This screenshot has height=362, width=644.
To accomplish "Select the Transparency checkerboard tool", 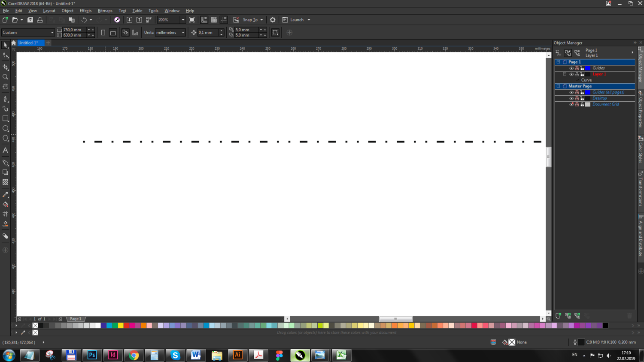I will 6,182.
